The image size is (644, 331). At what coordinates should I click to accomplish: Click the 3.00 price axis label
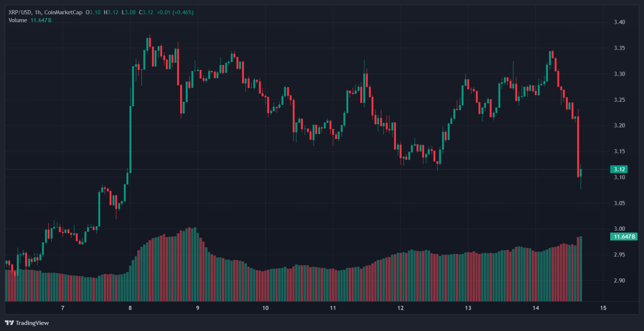619,229
